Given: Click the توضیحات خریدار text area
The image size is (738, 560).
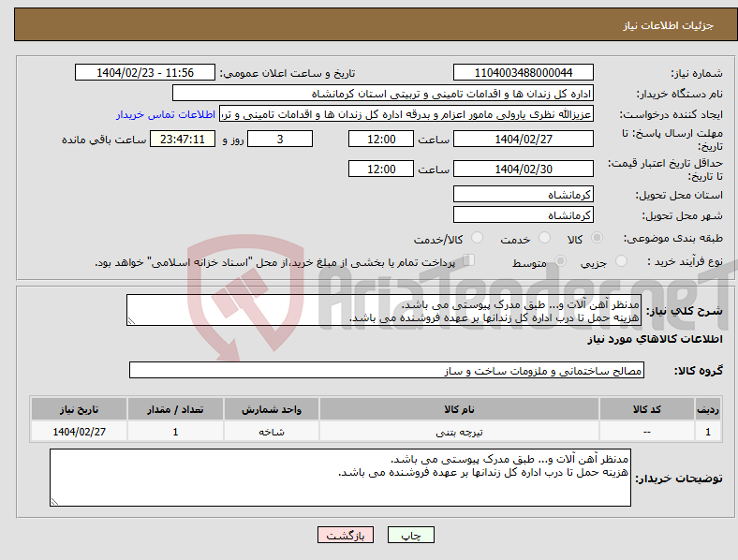Looking at the screenshot, I should click(x=340, y=478).
